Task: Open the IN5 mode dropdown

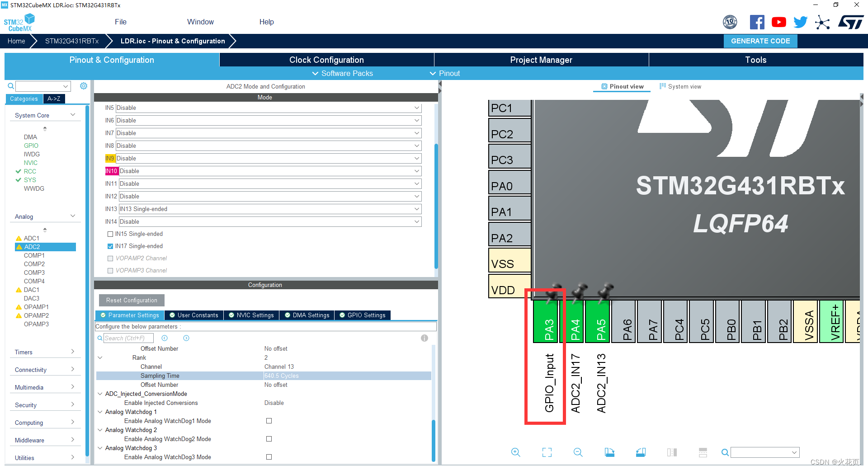Action: click(269, 108)
